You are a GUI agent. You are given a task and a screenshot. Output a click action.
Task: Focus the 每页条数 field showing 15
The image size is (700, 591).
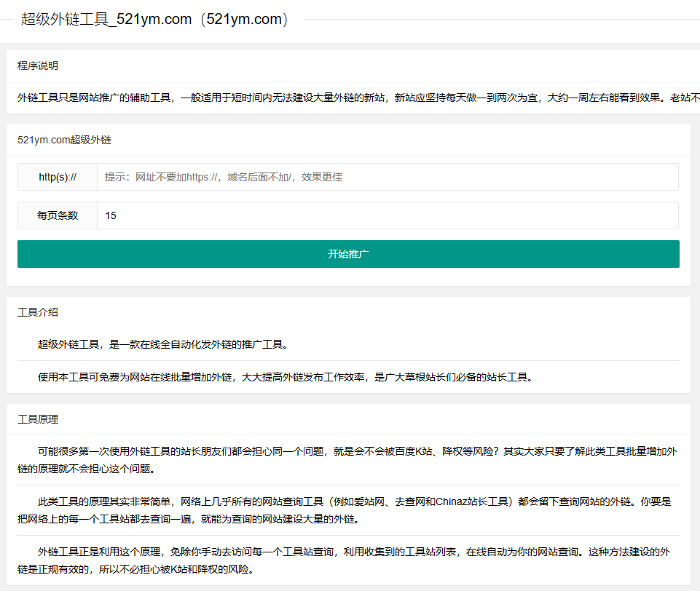tap(387, 215)
